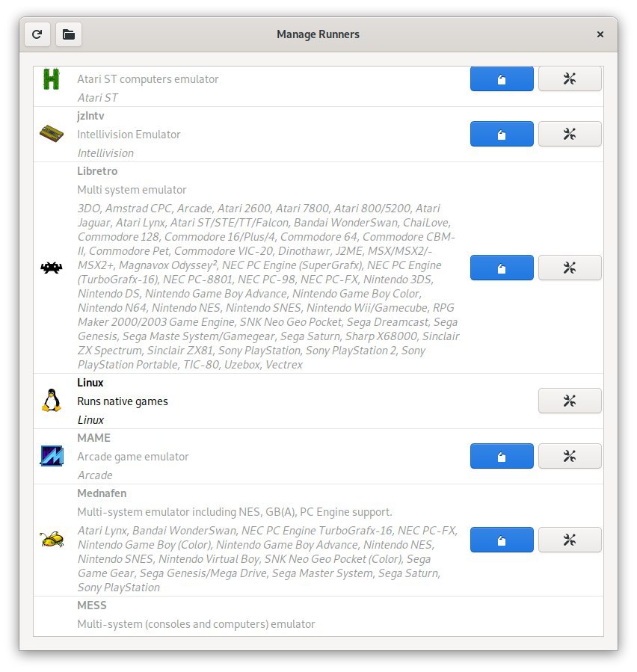Click 'Intellivision Emulator' description text

pyautogui.click(x=129, y=135)
